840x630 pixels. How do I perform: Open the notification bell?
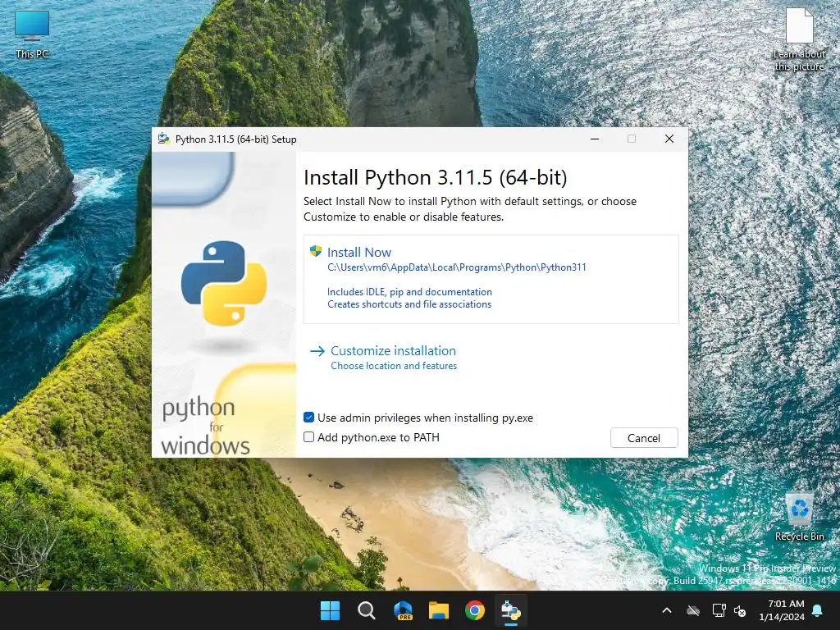818,610
